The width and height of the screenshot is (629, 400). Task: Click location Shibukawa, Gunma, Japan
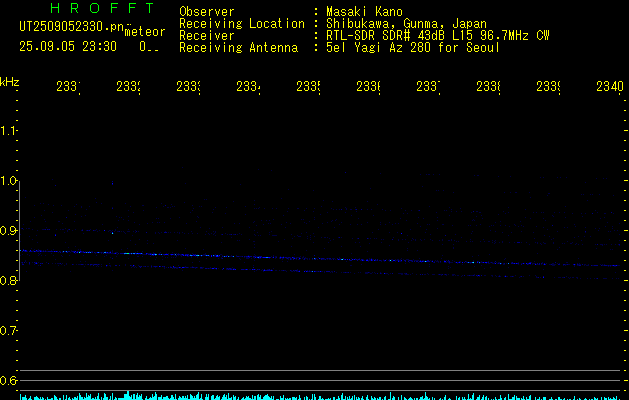click(406, 24)
